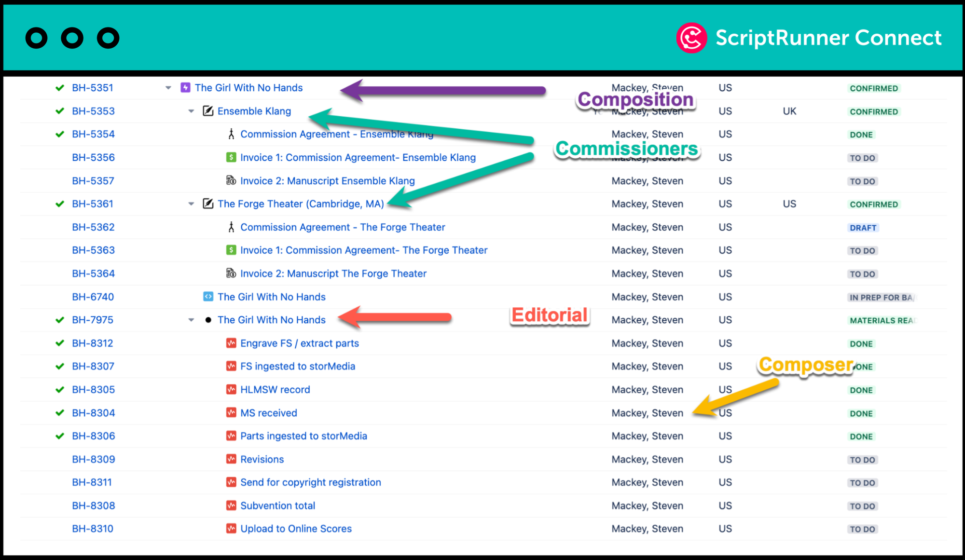Click purple lightning icon beside BH-5351 title
965x560 pixels.
185,88
